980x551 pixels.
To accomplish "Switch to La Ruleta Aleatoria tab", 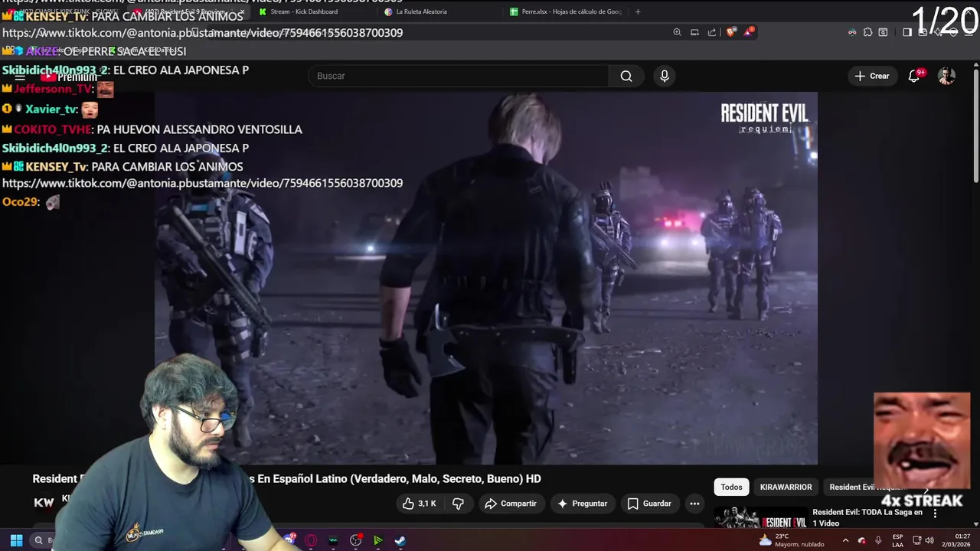I will (422, 11).
